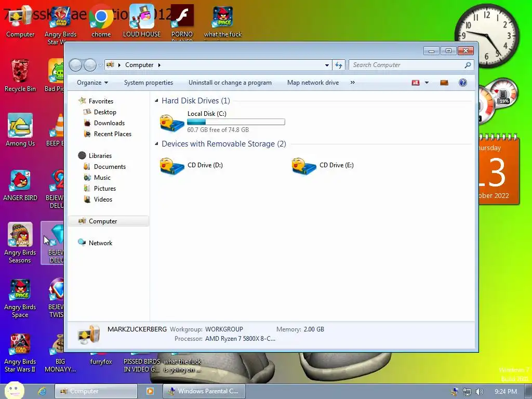Open the LOUD HOUSE desktop shortcut
The image size is (532, 399).
(x=142, y=21)
